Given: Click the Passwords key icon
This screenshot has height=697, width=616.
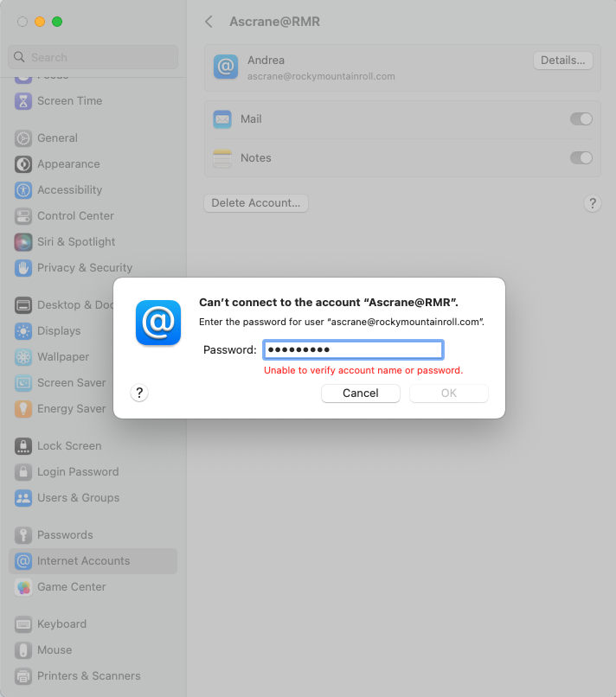Looking at the screenshot, I should tap(23, 535).
